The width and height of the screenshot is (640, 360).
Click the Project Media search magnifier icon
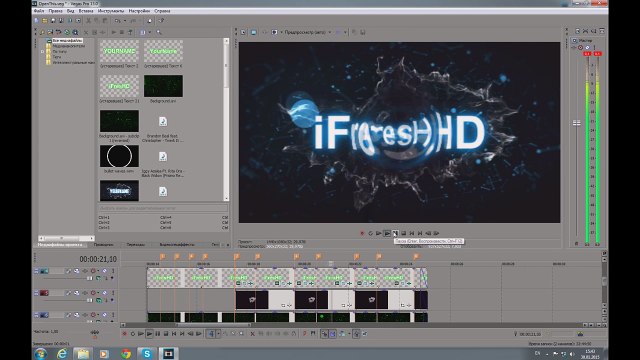tap(159, 32)
